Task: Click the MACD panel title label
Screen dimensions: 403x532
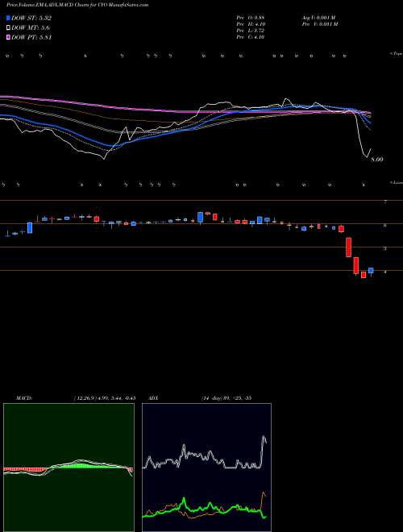Action: [x=24, y=398]
